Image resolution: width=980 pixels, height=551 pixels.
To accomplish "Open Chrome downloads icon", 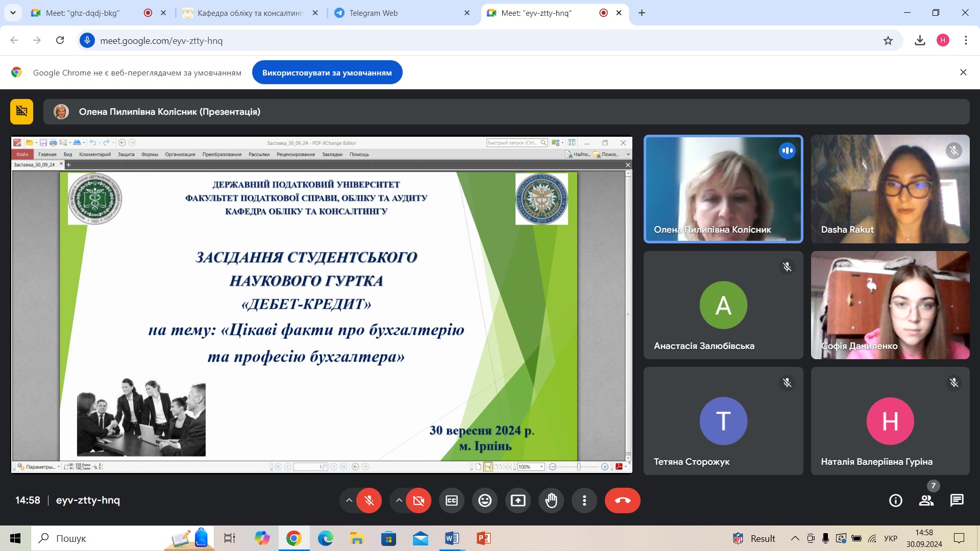I will pyautogui.click(x=920, y=40).
